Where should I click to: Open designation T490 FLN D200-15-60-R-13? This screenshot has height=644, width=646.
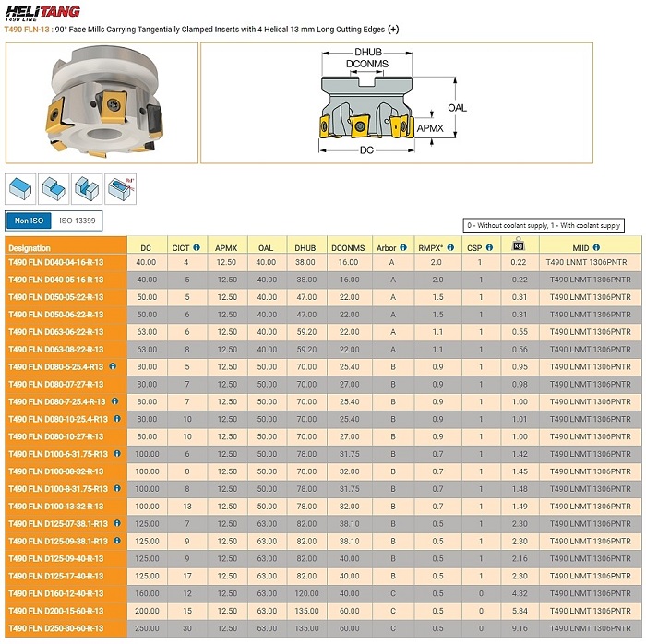tap(56, 611)
